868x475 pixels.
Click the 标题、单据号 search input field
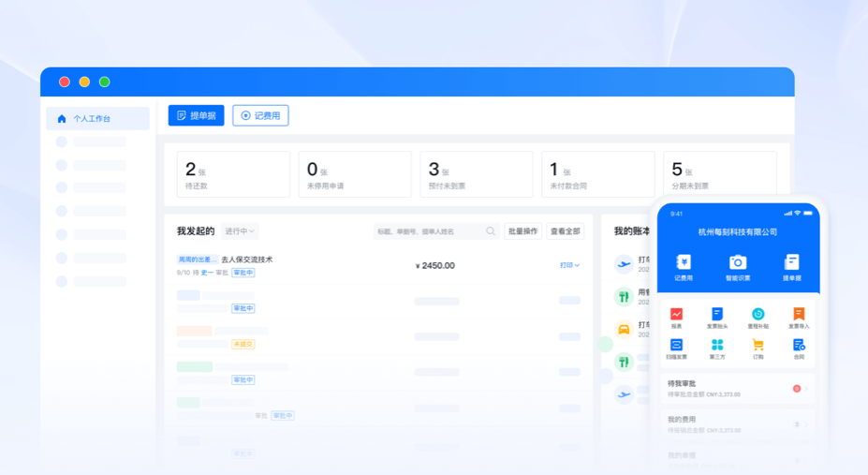tap(429, 231)
